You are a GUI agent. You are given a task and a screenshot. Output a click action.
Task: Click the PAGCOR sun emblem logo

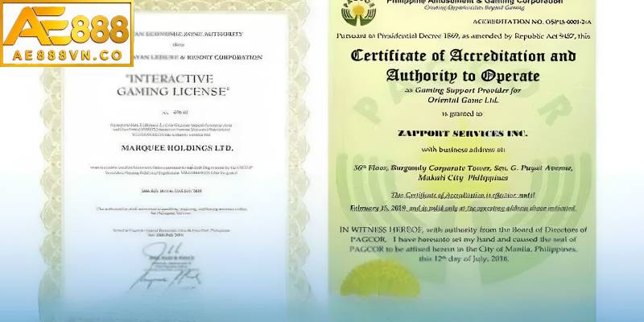358,12
